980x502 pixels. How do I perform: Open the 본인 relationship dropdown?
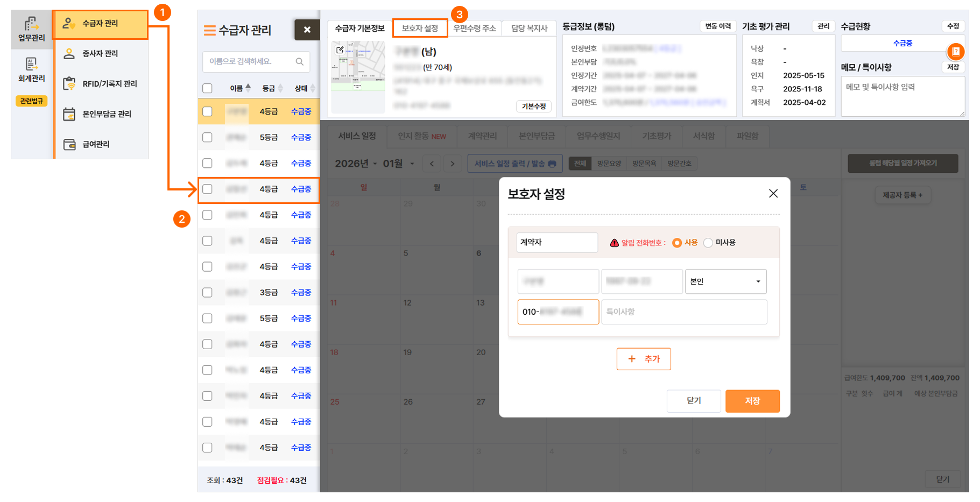725,281
